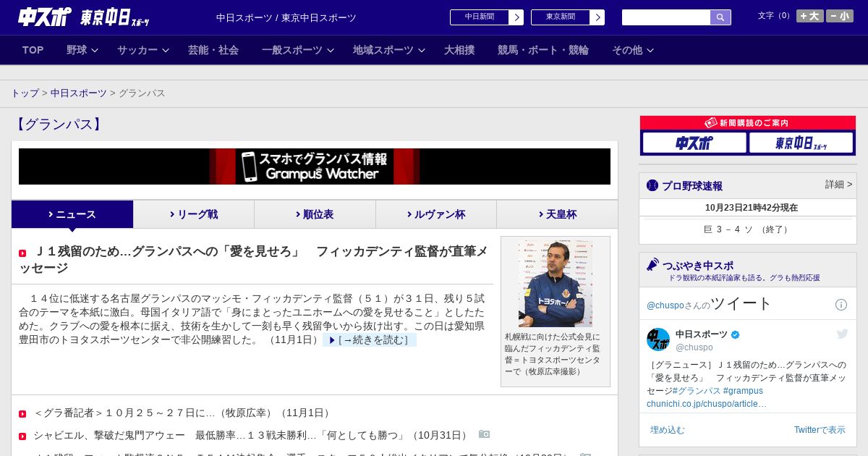Image resolution: width=868 pixels, height=456 pixels.
Task: Increase text size with ＋大 button
Action: [x=810, y=16]
